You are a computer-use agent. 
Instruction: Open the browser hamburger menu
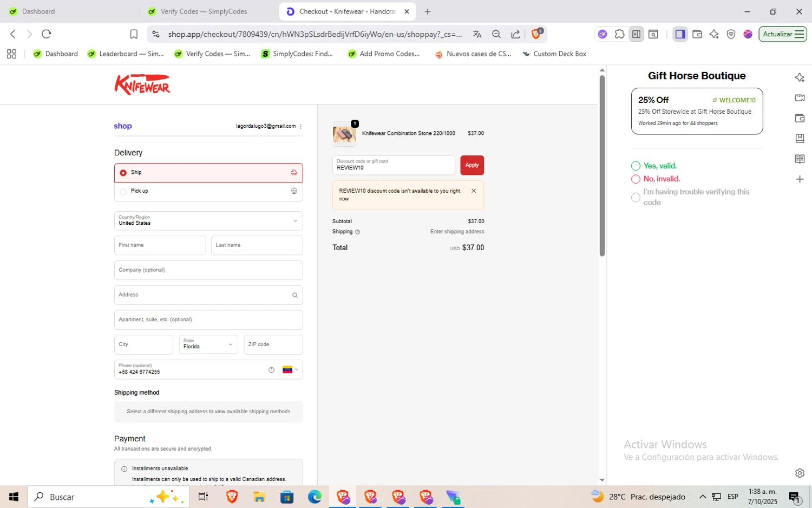(x=800, y=34)
